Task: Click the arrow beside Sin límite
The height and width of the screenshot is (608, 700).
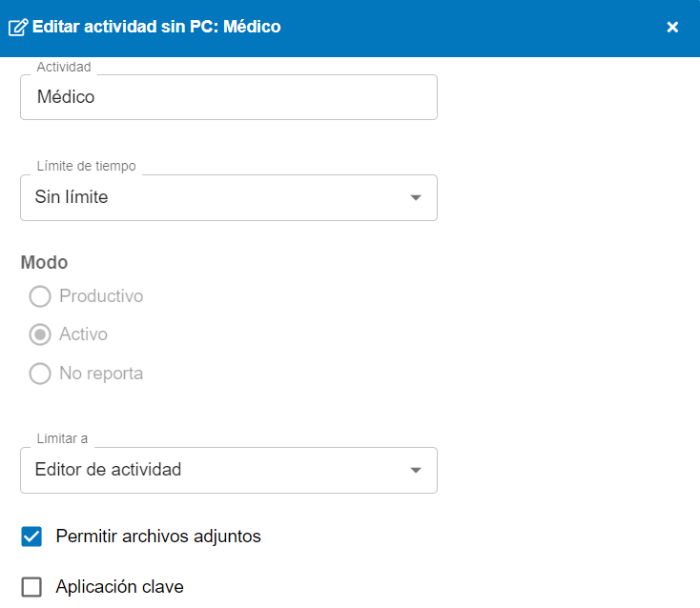Action: point(415,198)
